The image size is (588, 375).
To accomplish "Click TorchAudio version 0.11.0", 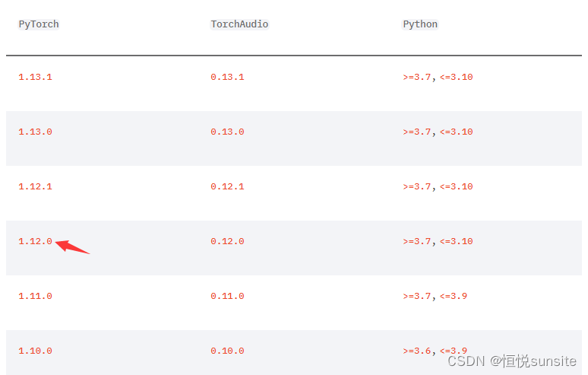I will pos(227,296).
